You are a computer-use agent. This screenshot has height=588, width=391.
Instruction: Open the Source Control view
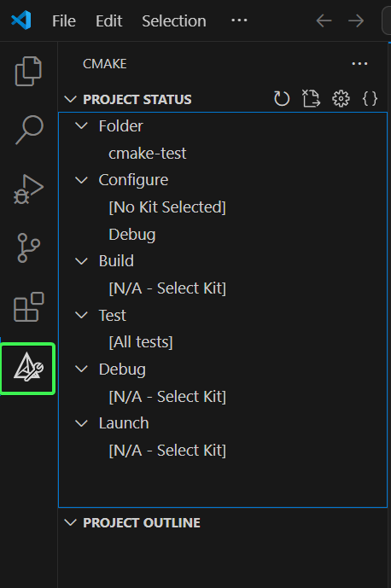pos(28,247)
